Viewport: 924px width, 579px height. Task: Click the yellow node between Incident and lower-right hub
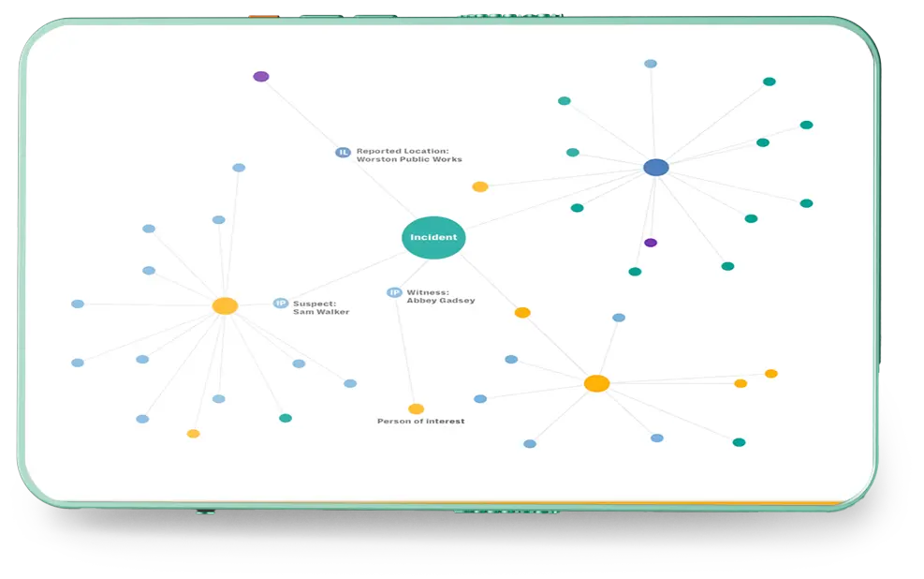[522, 313]
